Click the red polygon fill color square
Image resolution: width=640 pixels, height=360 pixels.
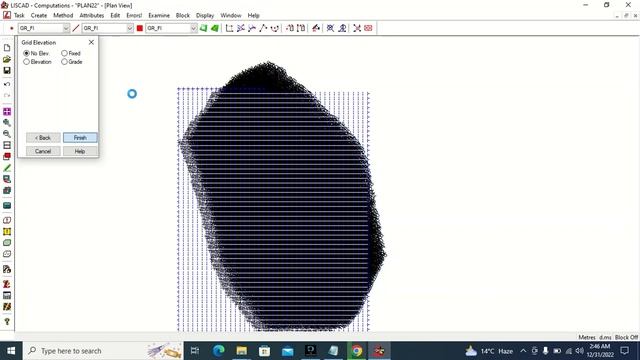(140, 28)
